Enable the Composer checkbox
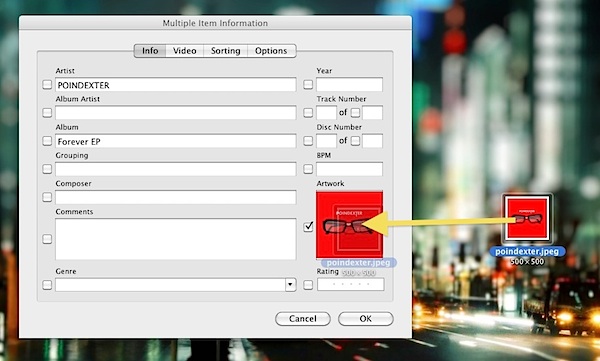The height and width of the screenshot is (361, 600). 47,197
